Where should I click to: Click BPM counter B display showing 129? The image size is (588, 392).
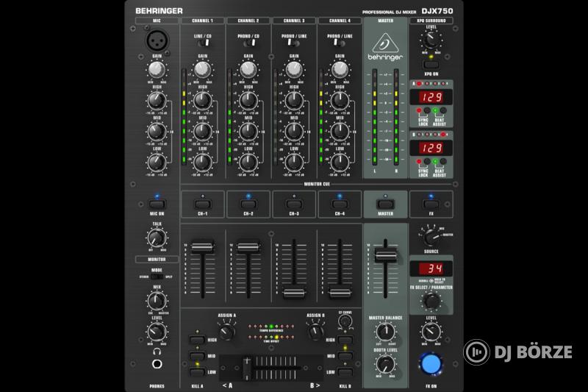[431, 148]
